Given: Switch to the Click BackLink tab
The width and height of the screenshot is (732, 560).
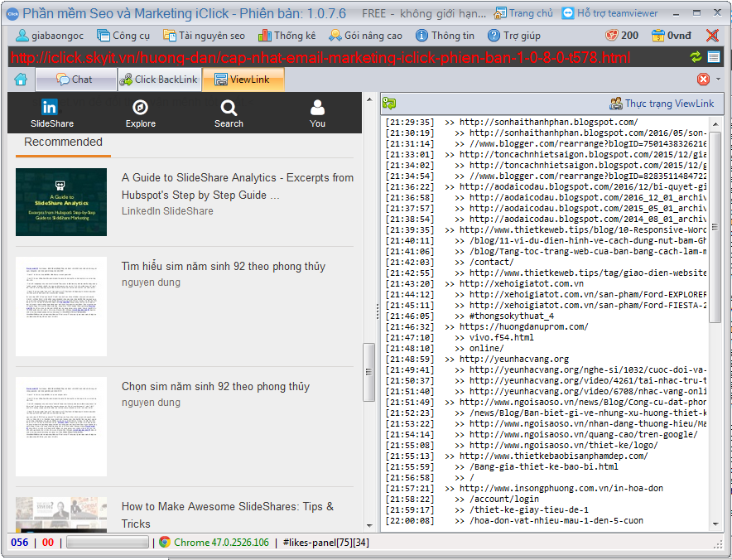Looking at the screenshot, I should [x=159, y=80].
